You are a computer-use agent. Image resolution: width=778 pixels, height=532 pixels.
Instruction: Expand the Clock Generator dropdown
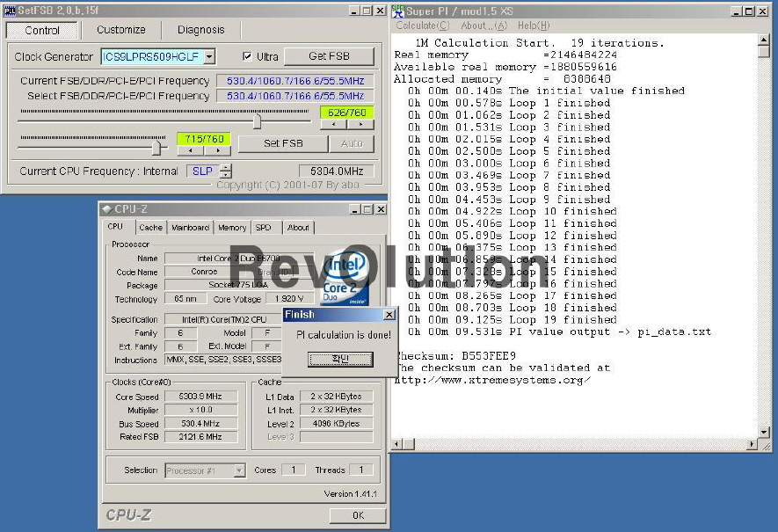pos(209,56)
